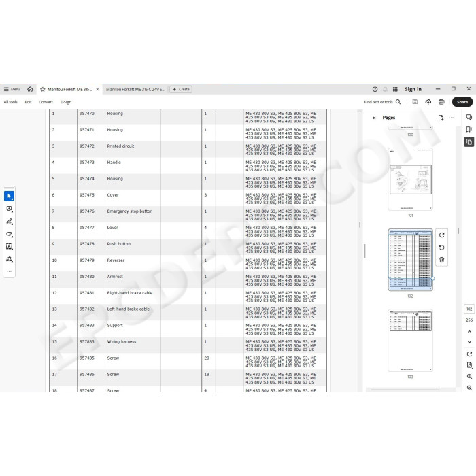Open the Help question mark icon
The image size is (476, 476).
point(375,89)
